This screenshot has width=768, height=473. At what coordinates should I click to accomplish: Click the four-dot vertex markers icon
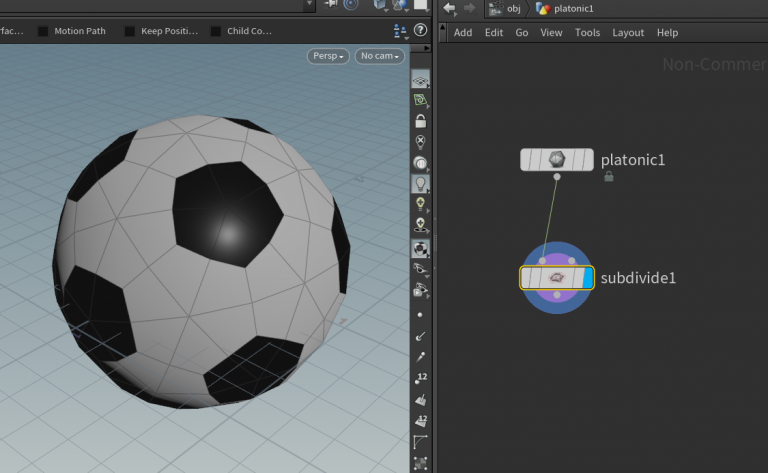[x=420, y=463]
